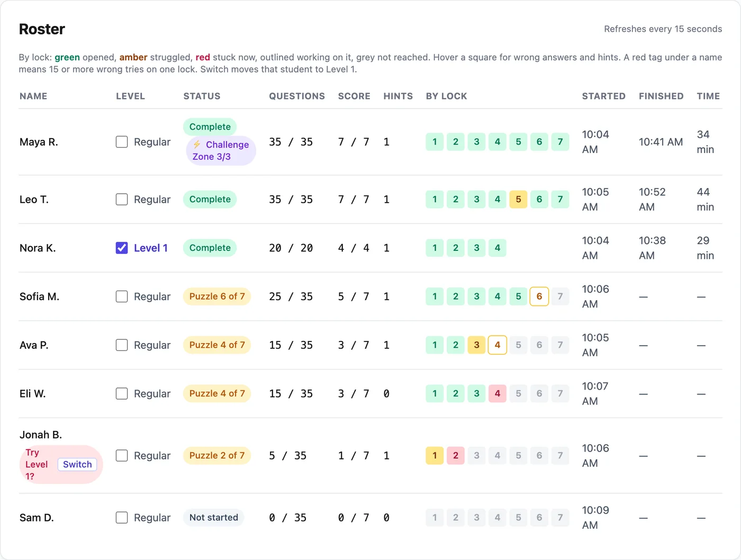Tick the Level checkbox for Ava P.
Image resolution: width=741 pixels, height=560 pixels.
[122, 345]
